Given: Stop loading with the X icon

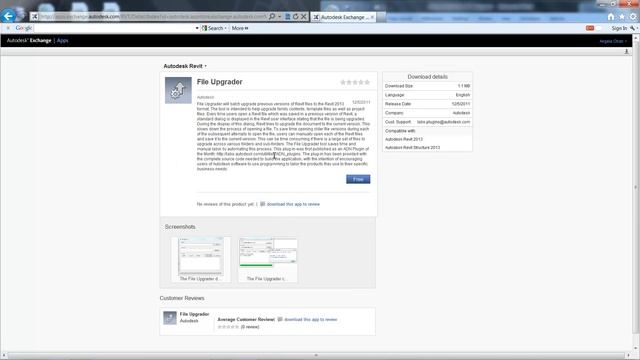Looking at the screenshot, I should [x=304, y=16].
